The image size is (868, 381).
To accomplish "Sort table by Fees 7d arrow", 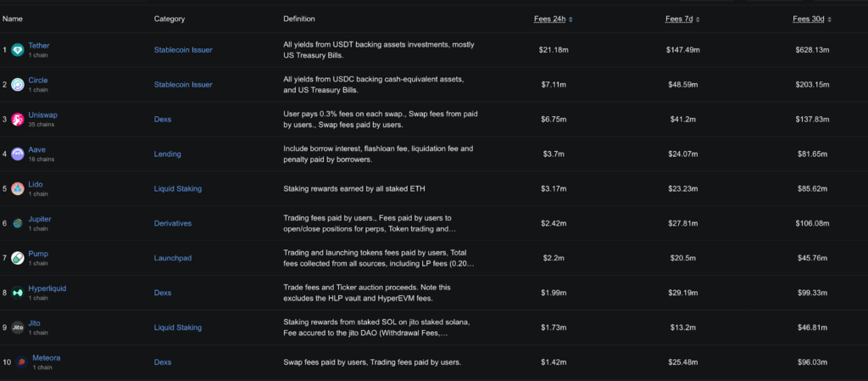I will (698, 20).
